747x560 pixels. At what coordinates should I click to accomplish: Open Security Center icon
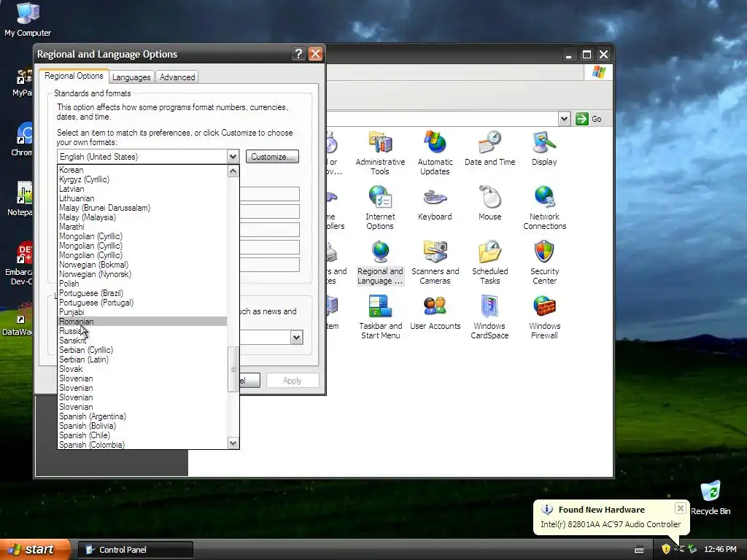[x=544, y=262]
